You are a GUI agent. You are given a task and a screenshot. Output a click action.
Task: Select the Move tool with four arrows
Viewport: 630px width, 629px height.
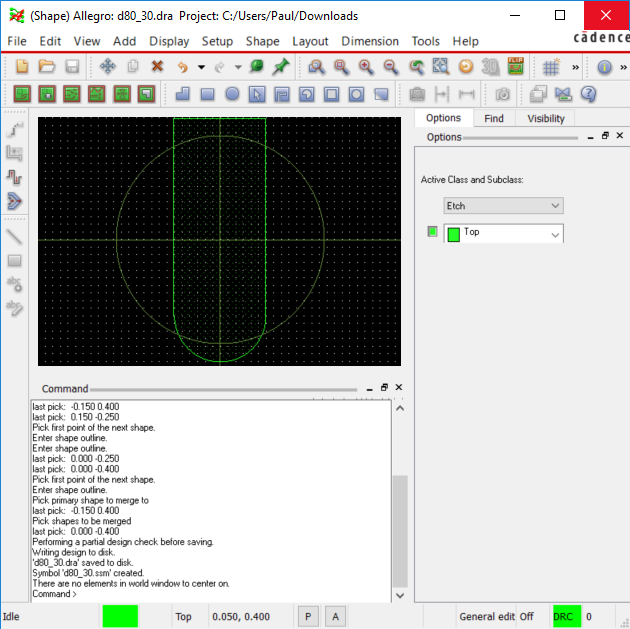click(108, 66)
